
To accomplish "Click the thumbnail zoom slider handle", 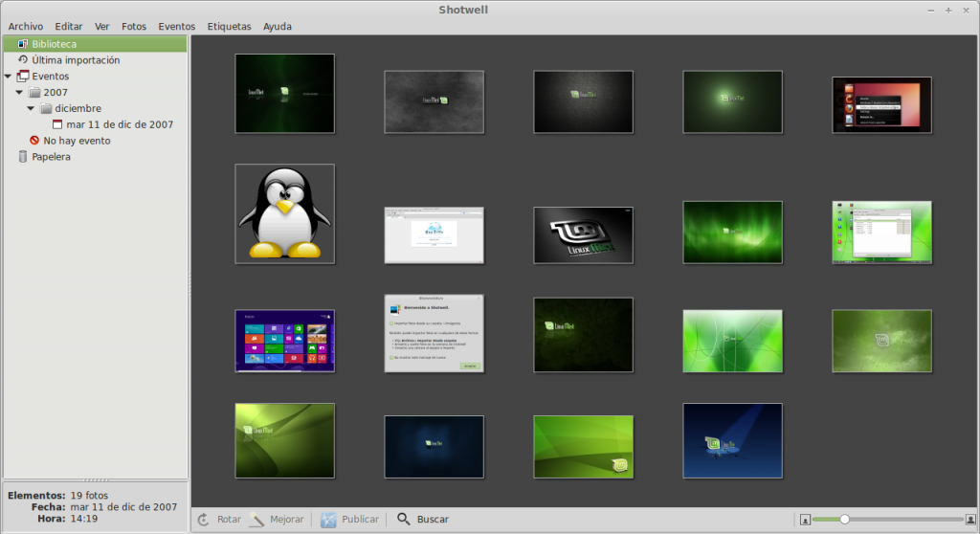I will 844,519.
